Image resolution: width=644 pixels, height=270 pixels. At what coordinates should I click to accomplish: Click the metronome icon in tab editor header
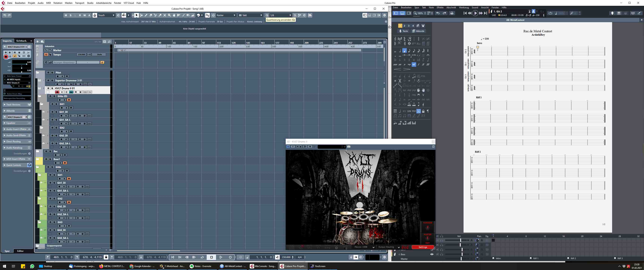[533, 11]
